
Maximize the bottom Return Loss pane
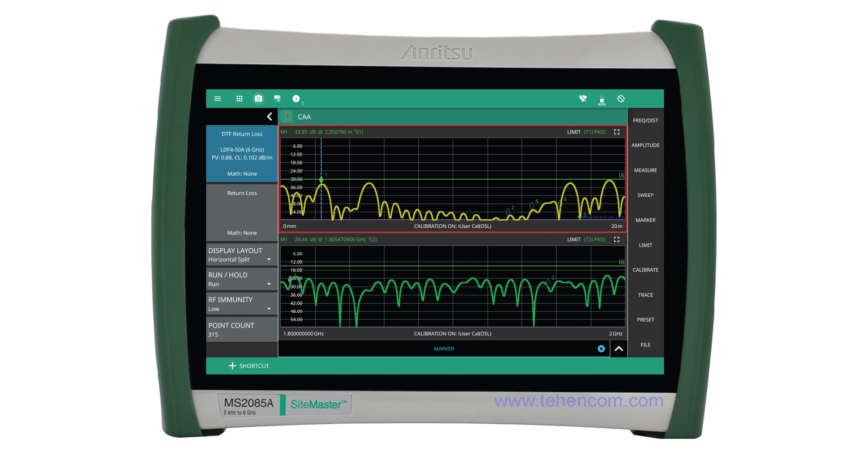tap(617, 239)
